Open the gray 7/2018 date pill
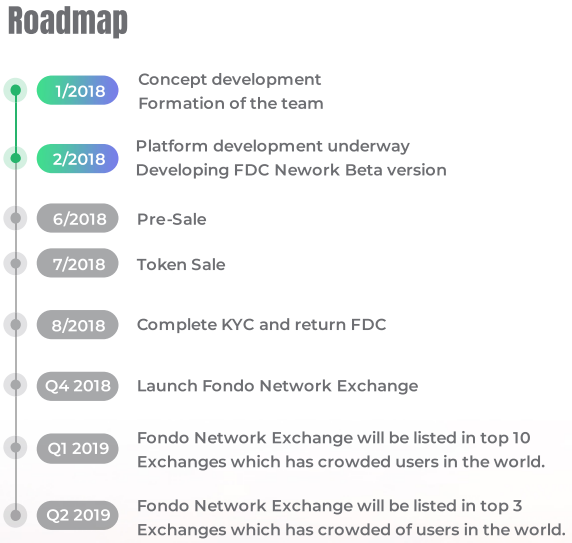Screen dimensions: 572x543 point(78,263)
